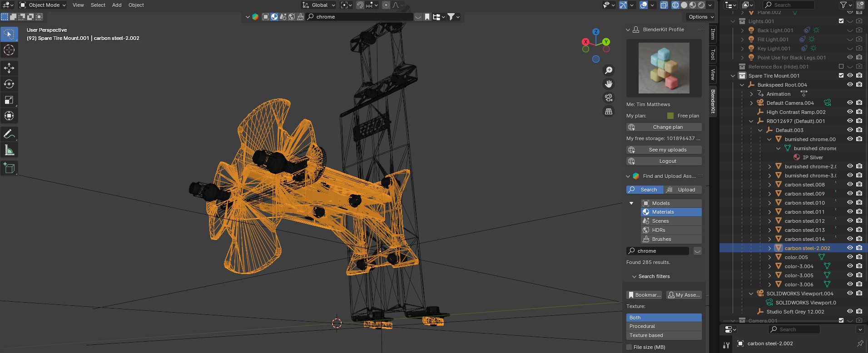Viewport: 868px width, 353px height.
Task: Select Procedural texture option
Action: (x=664, y=326)
